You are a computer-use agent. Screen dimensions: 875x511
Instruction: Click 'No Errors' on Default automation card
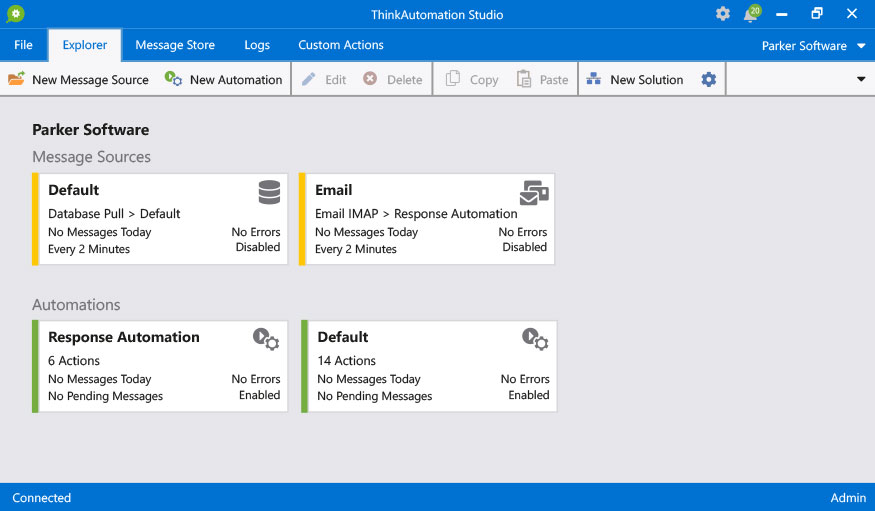coord(525,379)
